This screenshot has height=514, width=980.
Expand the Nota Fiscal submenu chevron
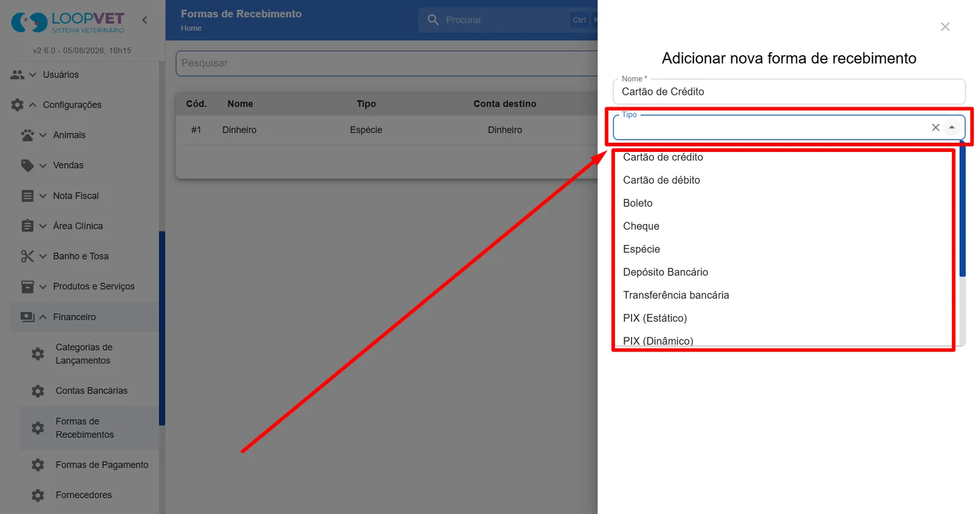(x=43, y=196)
